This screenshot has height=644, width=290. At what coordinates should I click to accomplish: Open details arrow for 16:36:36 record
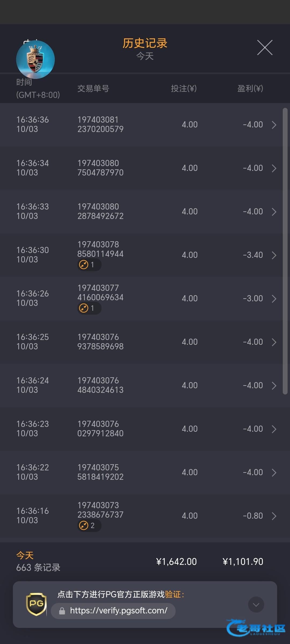(274, 125)
